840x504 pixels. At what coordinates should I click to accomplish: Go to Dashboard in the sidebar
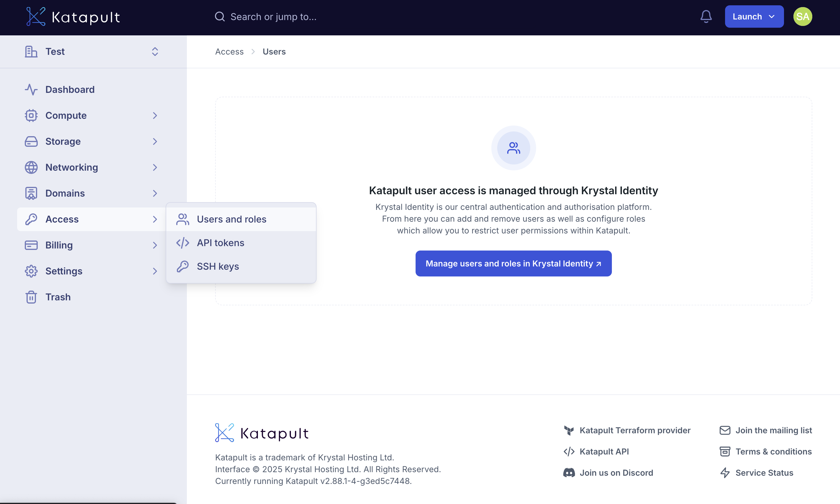(92, 90)
